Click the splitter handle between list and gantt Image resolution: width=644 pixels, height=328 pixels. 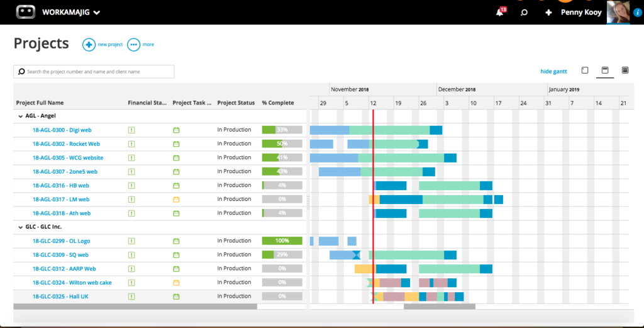tap(308, 203)
